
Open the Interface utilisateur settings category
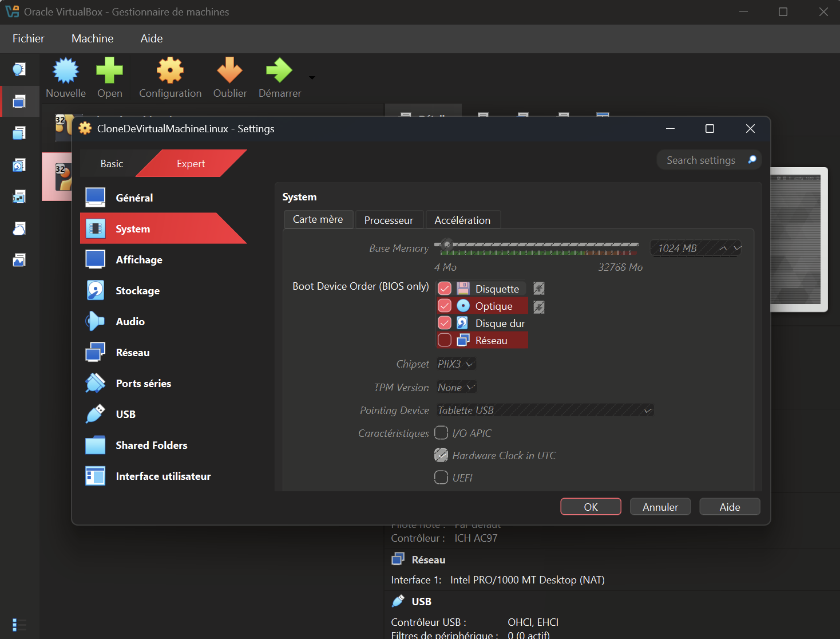click(163, 476)
